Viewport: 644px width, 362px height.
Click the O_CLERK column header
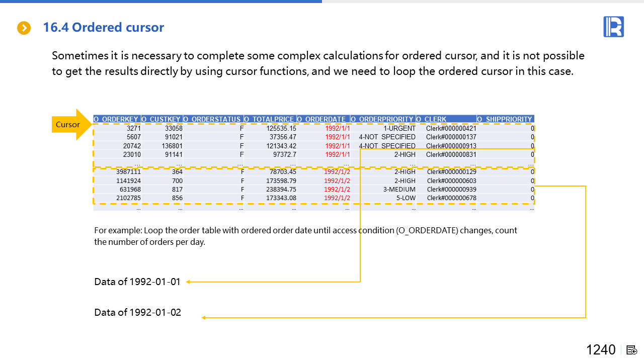[446, 119]
